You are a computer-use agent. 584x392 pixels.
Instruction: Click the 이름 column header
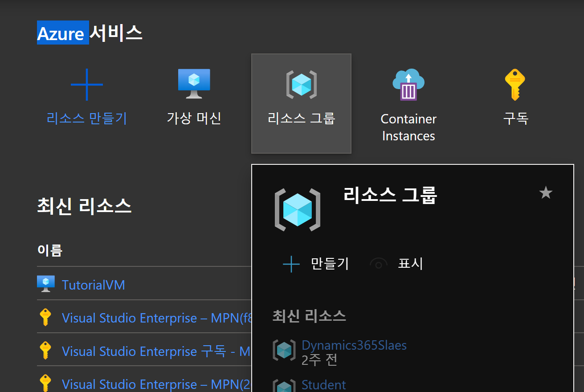(50, 250)
